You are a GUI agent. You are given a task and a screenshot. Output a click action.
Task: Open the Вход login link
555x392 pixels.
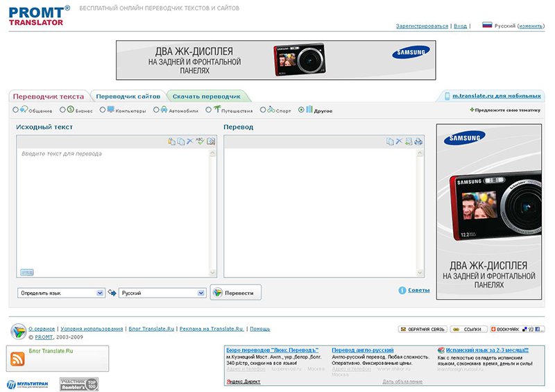coord(460,26)
